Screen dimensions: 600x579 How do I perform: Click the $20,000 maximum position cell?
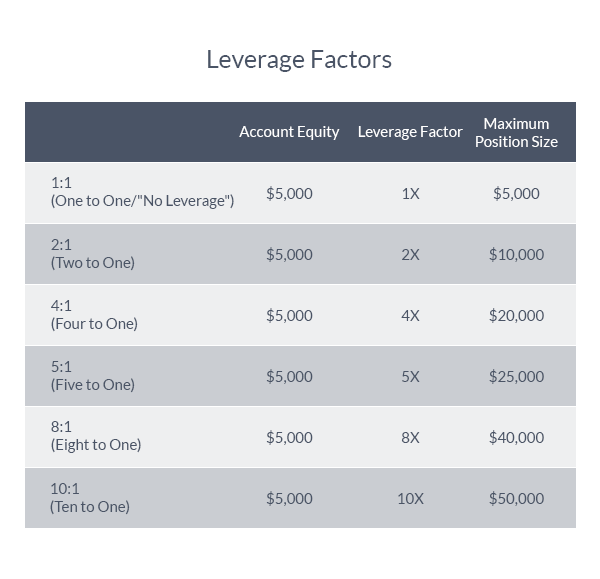pyautogui.click(x=516, y=316)
